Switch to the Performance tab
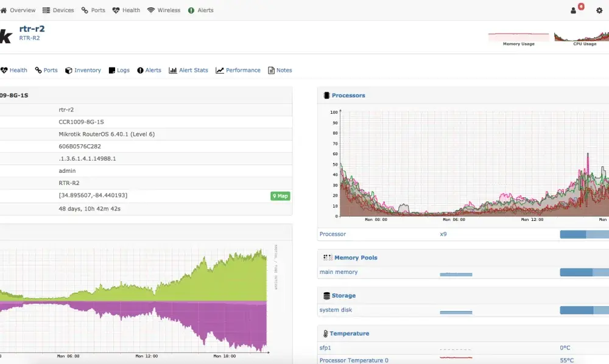Screen dimensions: 609x364 [243, 70]
